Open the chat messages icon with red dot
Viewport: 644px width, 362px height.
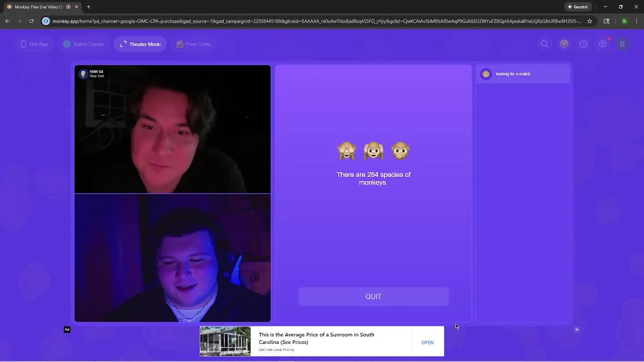603,44
